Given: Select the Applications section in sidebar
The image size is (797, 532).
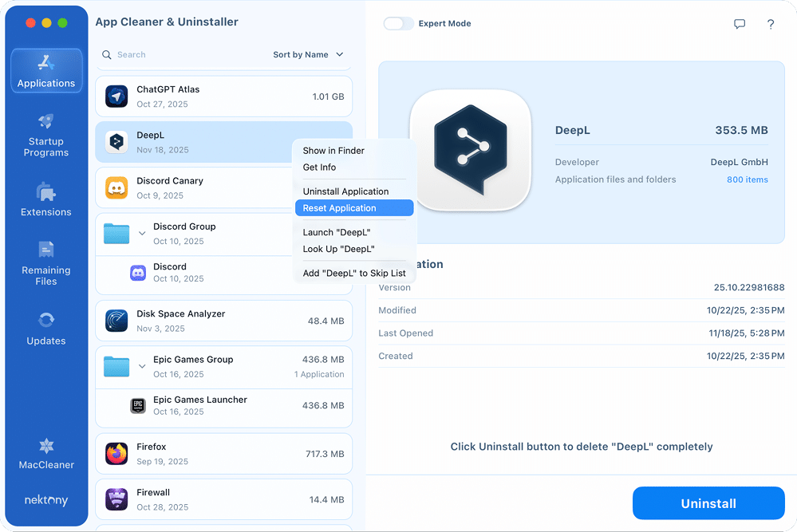Looking at the screenshot, I should (x=45, y=71).
